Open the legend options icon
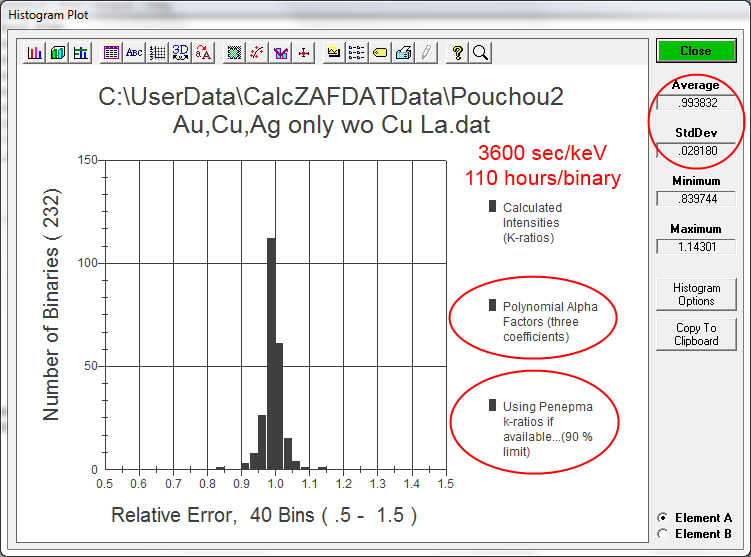Image resolution: width=751 pixels, height=557 pixels. pos(357,53)
